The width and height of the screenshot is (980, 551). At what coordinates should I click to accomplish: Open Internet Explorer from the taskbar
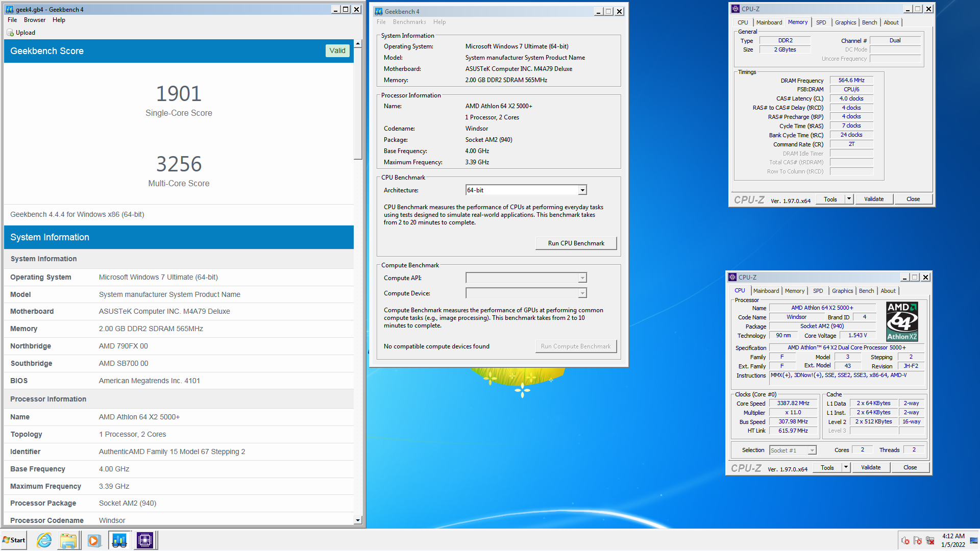pos(44,540)
